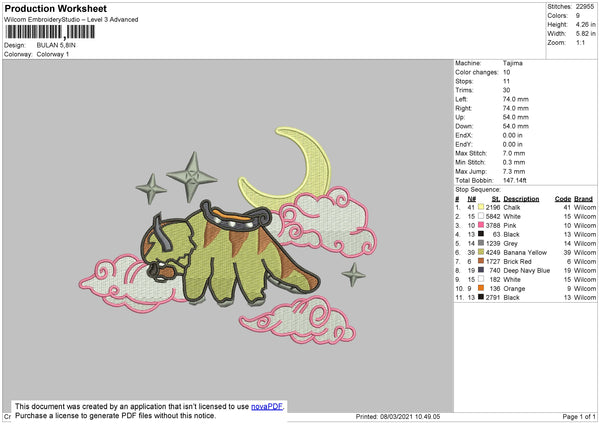Select the 'Banana Yellow' description text
This screenshot has width=600, height=424.
[525, 253]
